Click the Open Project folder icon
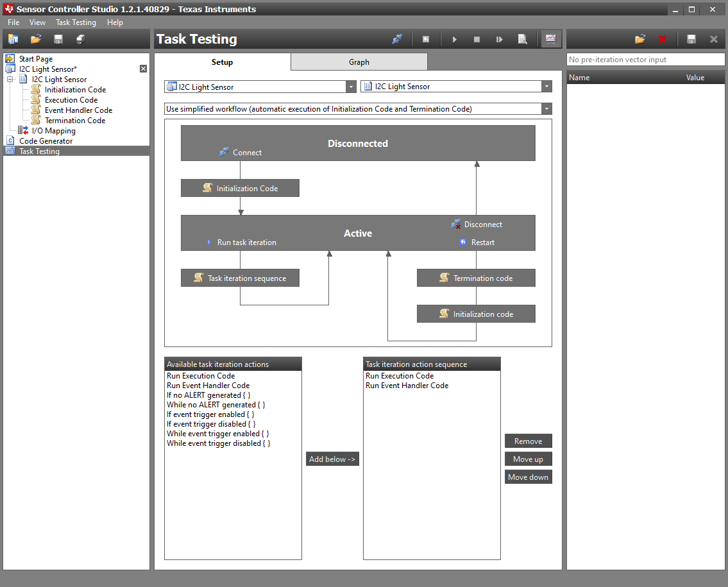 [36, 40]
